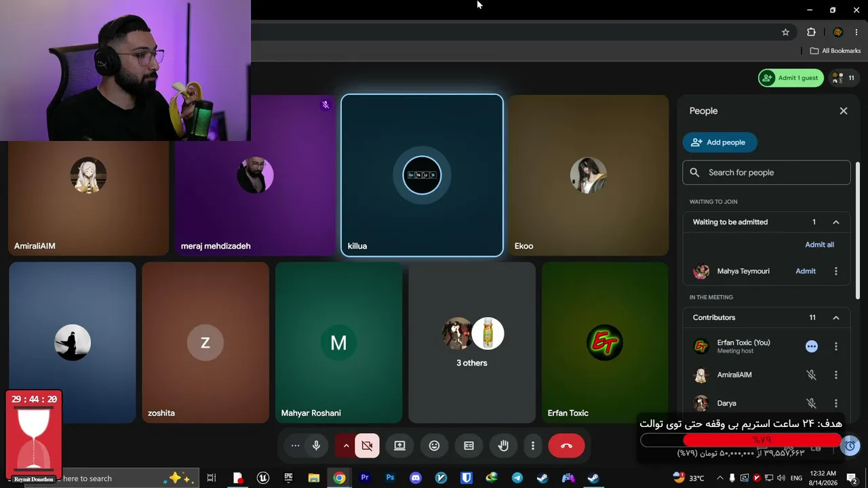The width and height of the screenshot is (868, 488).
Task: Admit Mahya Teymouri
Action: [x=806, y=271]
